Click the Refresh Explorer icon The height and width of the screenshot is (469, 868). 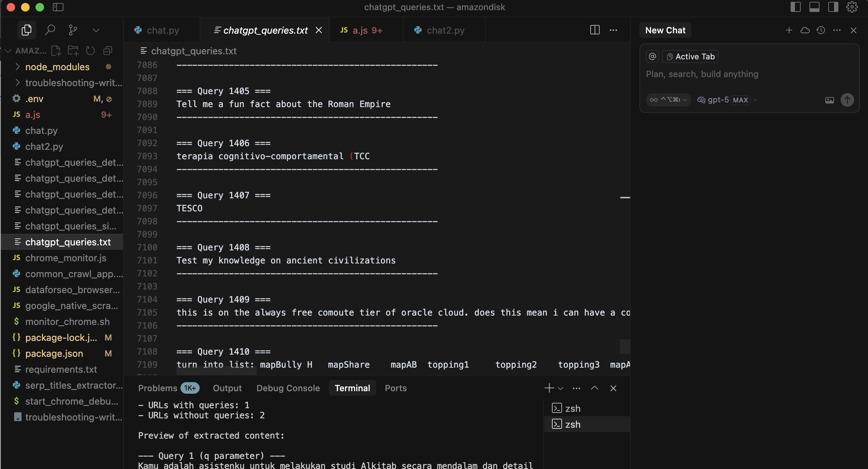[90, 51]
